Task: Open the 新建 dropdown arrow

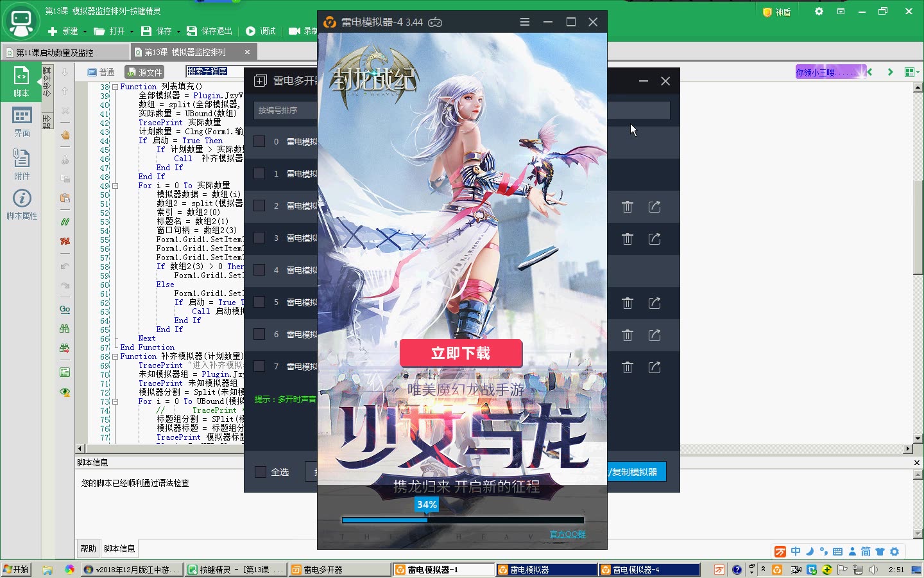Action: pos(85,31)
